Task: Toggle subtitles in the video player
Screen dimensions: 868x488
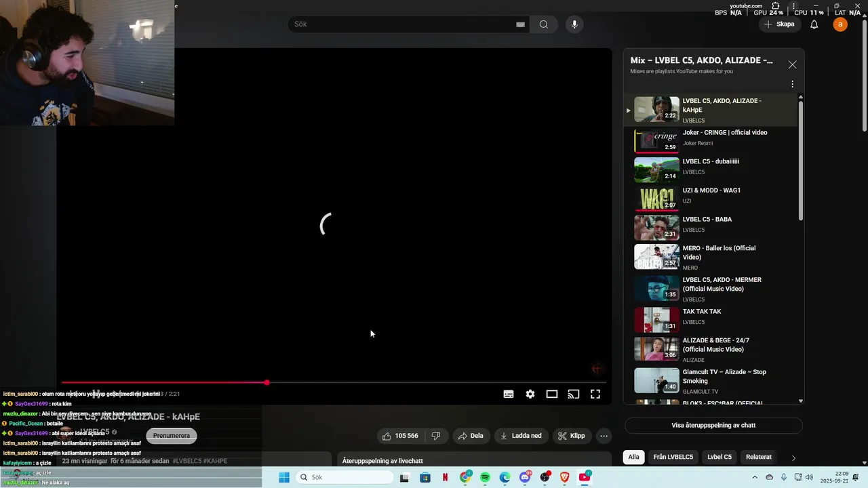Action: click(509, 394)
